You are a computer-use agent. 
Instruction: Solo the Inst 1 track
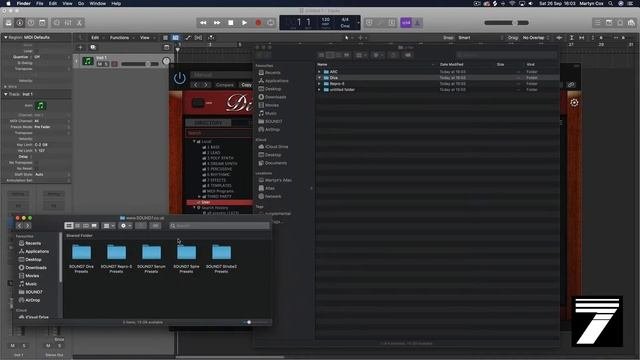[106, 64]
